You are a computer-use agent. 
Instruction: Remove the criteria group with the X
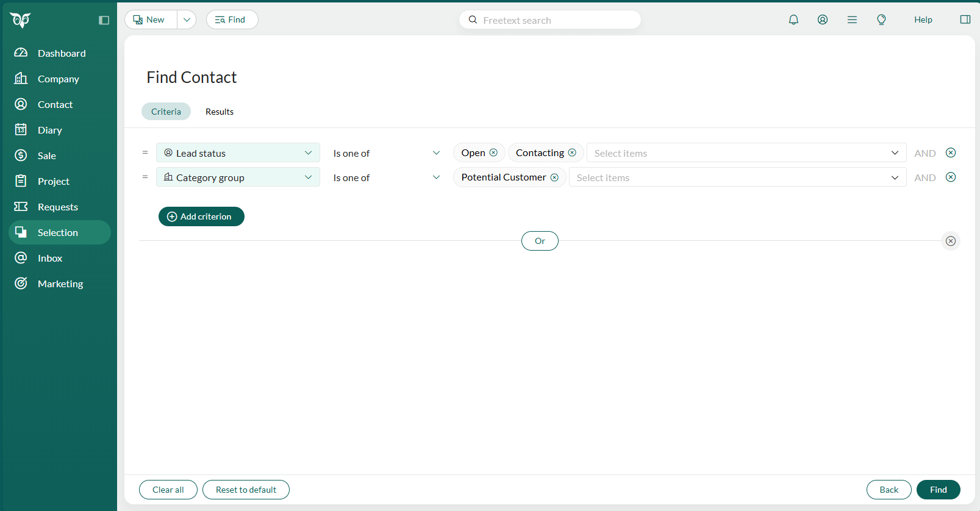point(951,241)
